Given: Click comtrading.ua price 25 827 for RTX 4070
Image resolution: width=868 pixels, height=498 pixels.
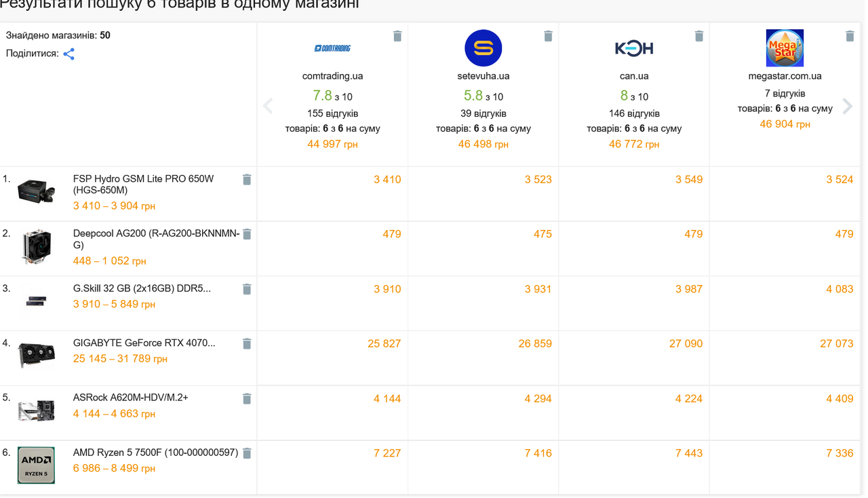Looking at the screenshot, I should pos(384,344).
